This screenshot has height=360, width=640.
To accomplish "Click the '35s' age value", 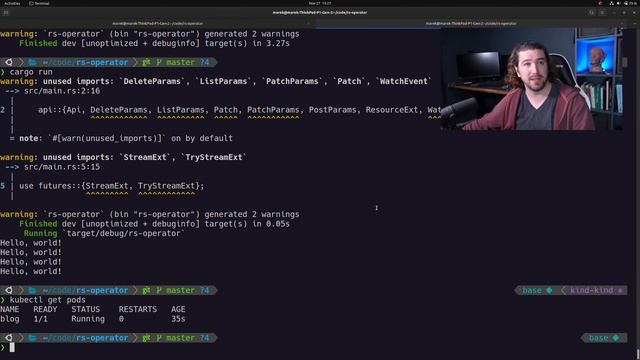I will [x=178, y=319].
